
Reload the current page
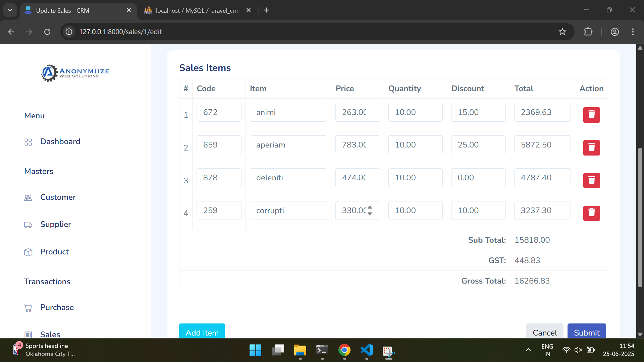click(x=47, y=32)
